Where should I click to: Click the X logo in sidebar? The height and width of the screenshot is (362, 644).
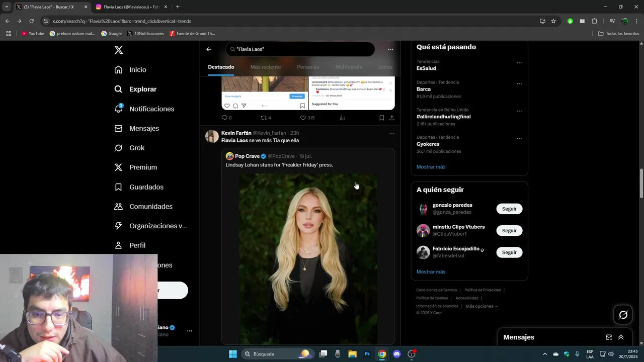[119, 50]
